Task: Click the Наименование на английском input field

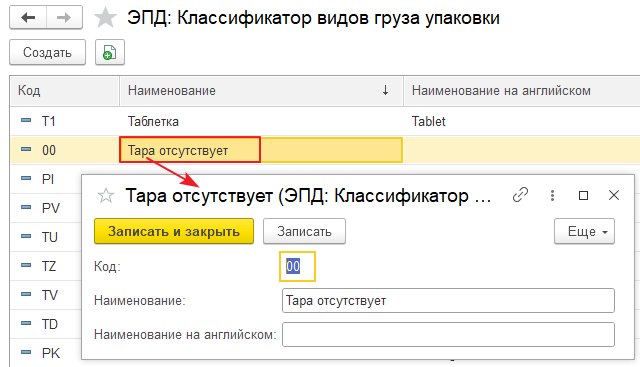Action: click(448, 335)
